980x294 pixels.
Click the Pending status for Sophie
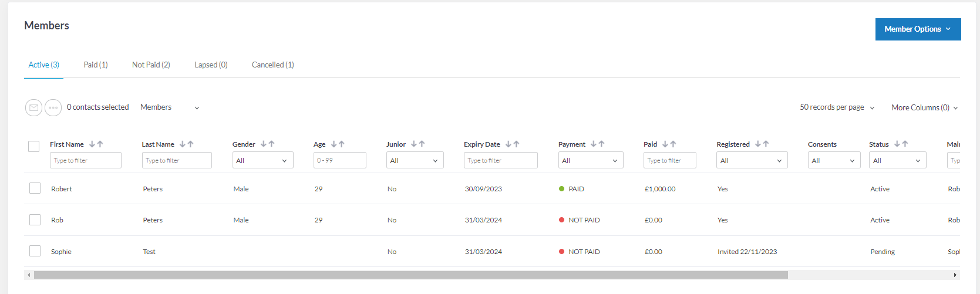tap(883, 252)
